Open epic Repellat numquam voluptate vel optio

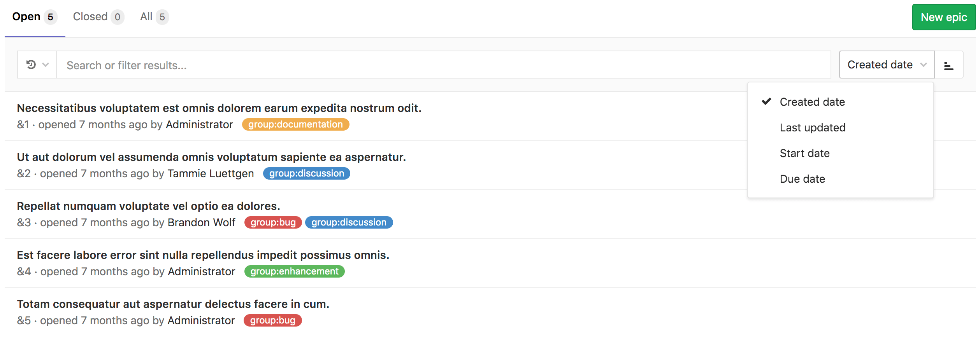click(148, 206)
